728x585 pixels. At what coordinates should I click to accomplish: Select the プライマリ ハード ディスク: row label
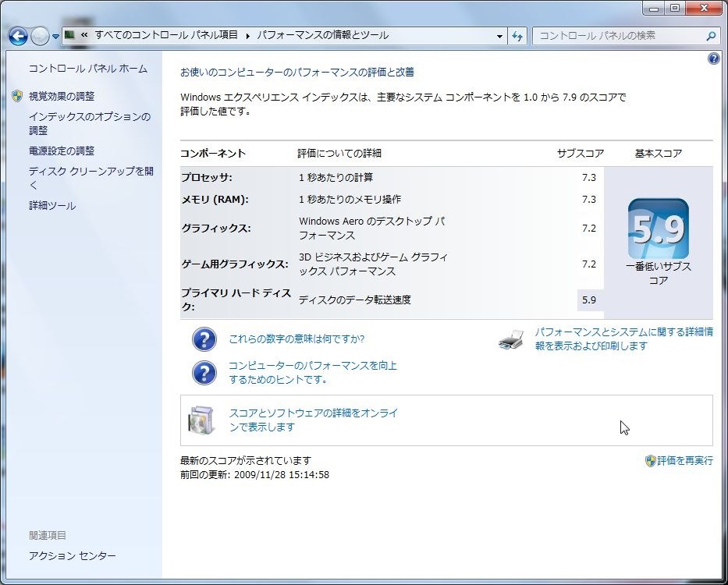[x=236, y=300]
